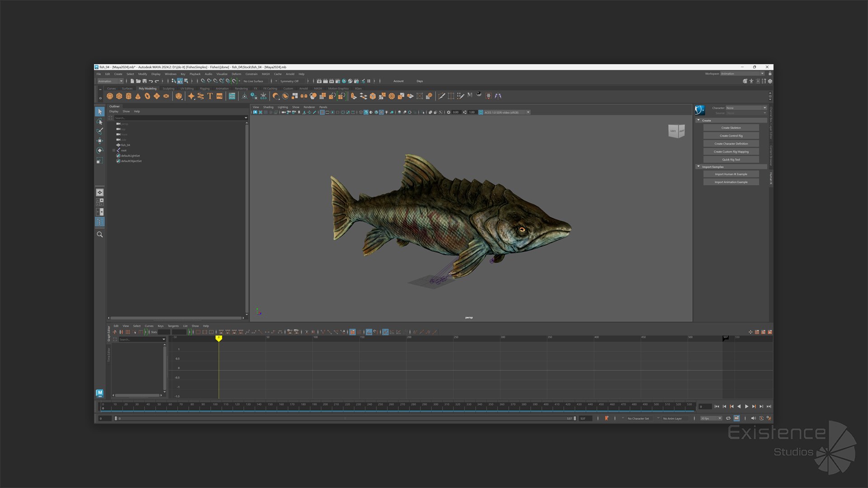This screenshot has width=868, height=488.
Task: Click the Maya home icon at bottom left
Action: [100, 394]
